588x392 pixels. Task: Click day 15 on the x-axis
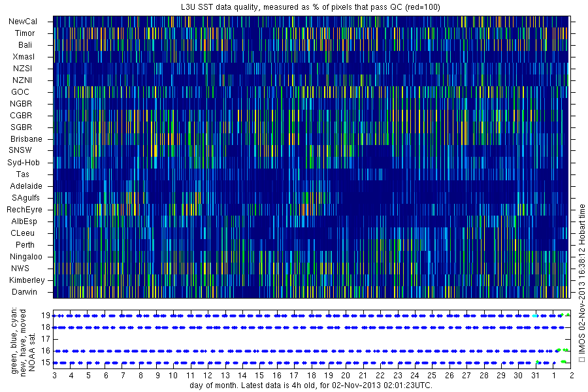pyautogui.click(x=259, y=376)
